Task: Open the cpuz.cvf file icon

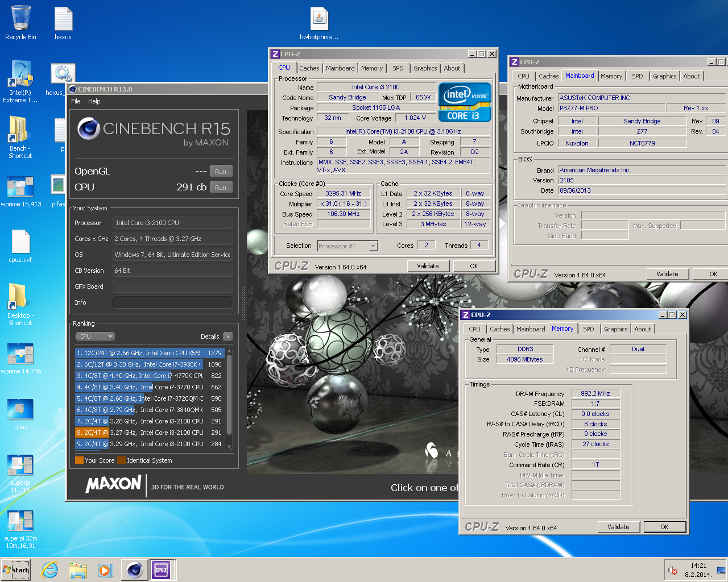Action: click(x=20, y=246)
